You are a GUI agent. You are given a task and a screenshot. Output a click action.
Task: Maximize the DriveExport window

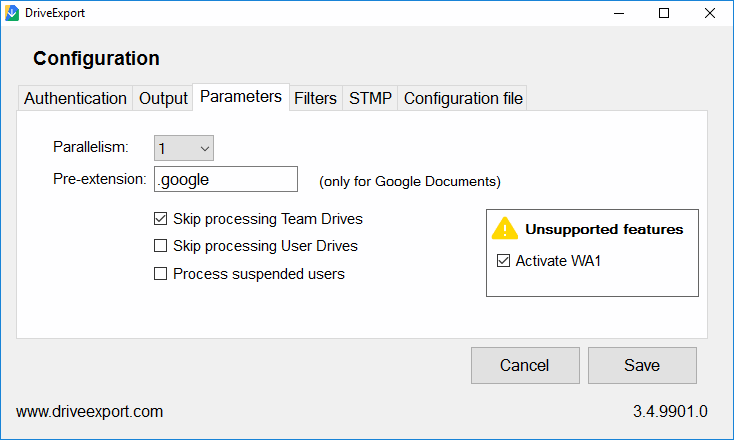click(664, 13)
